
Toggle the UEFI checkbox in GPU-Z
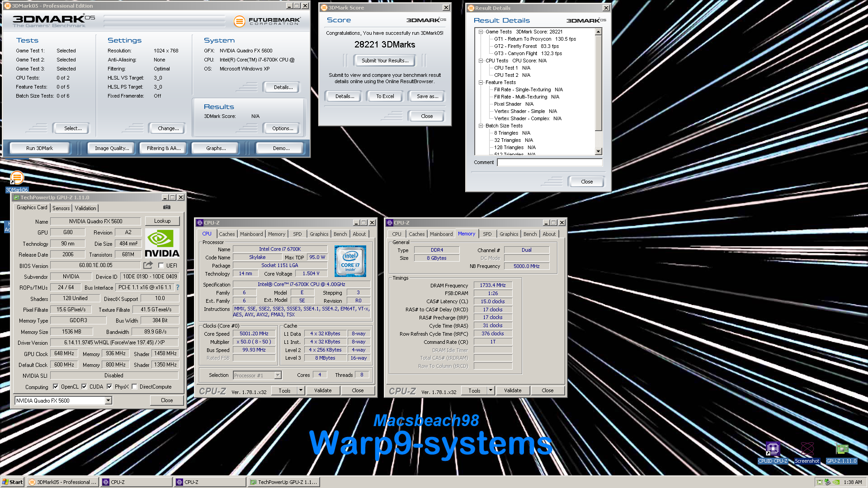coord(161,266)
